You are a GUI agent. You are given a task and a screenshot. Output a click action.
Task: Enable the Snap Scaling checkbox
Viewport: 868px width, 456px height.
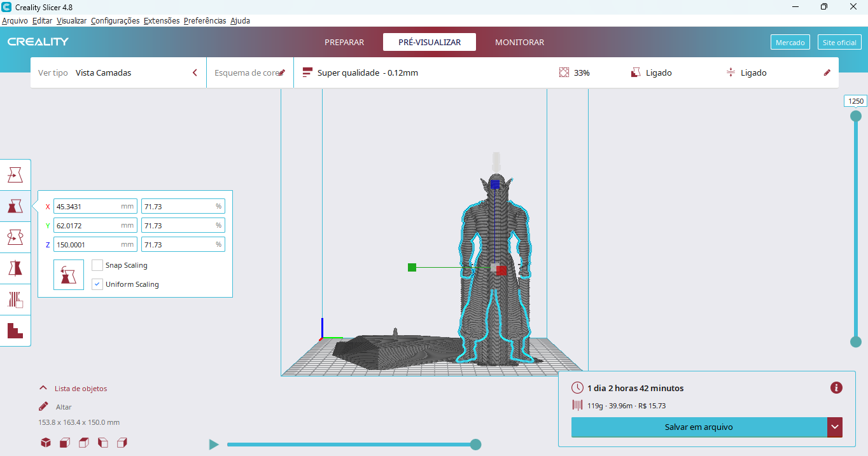pos(97,265)
